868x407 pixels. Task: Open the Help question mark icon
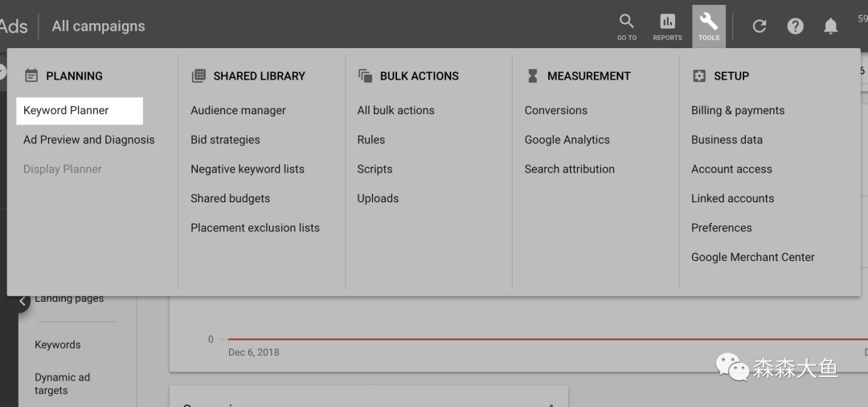pos(795,26)
